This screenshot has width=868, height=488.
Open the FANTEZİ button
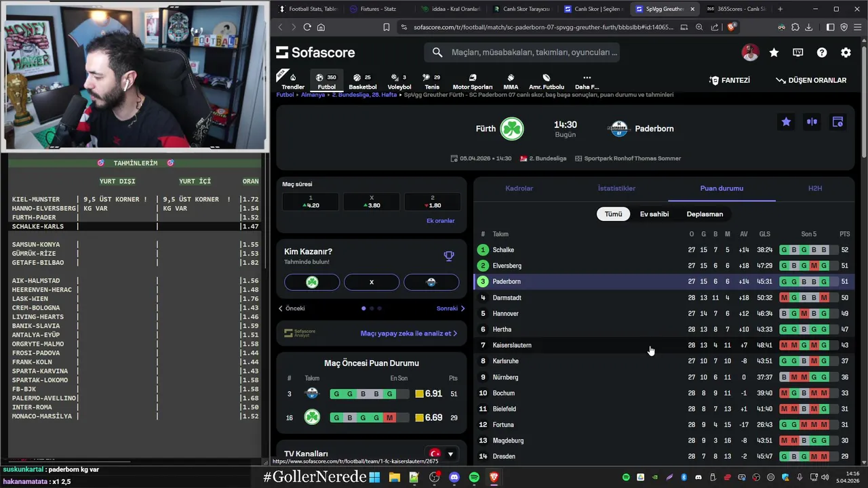pyautogui.click(x=730, y=80)
